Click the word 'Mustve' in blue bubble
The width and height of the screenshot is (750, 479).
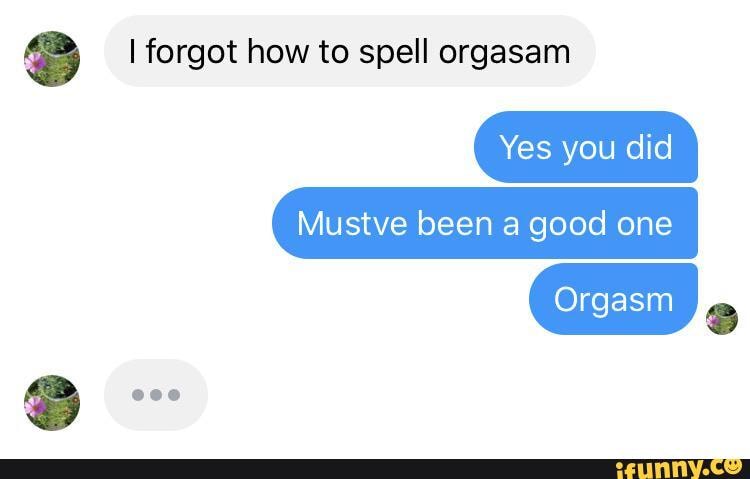pyautogui.click(x=353, y=223)
